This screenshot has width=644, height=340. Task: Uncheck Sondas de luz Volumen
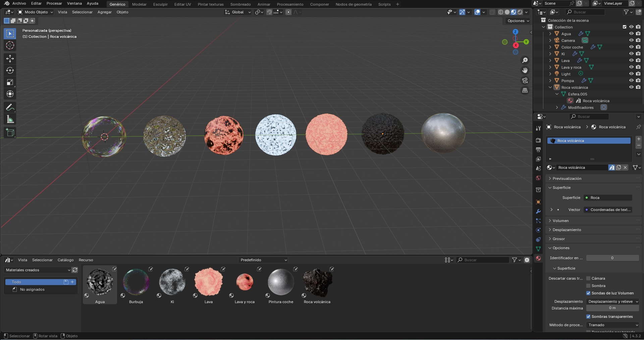(588, 293)
